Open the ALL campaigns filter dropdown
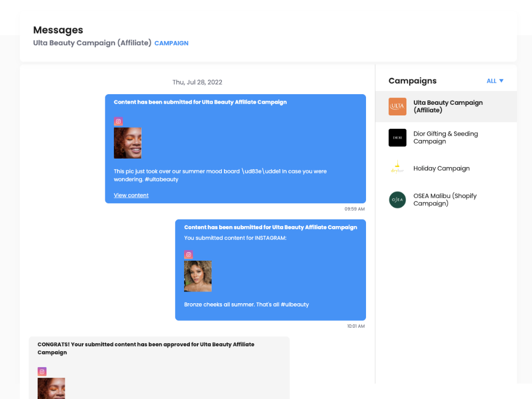The image size is (532, 399). (x=495, y=80)
